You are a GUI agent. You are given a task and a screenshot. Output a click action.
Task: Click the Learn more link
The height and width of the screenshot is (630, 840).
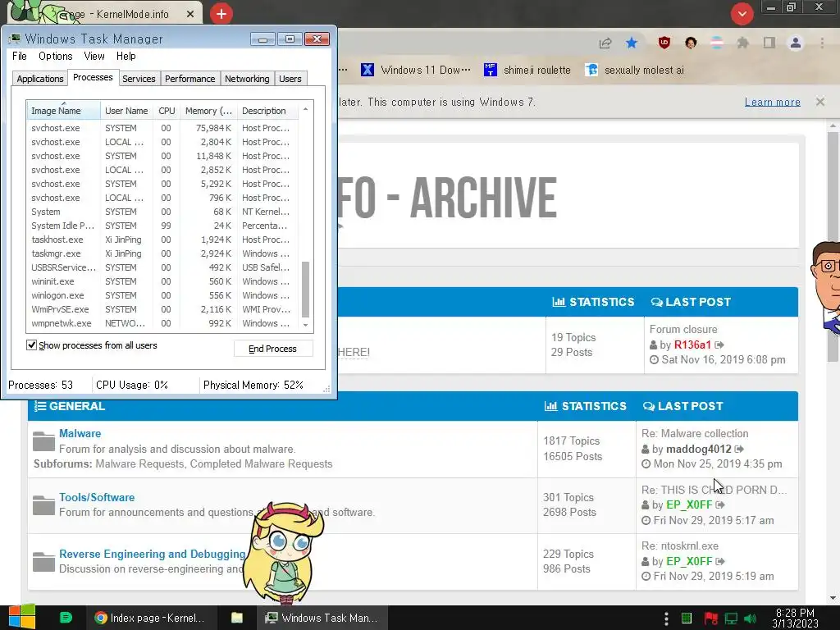click(772, 102)
